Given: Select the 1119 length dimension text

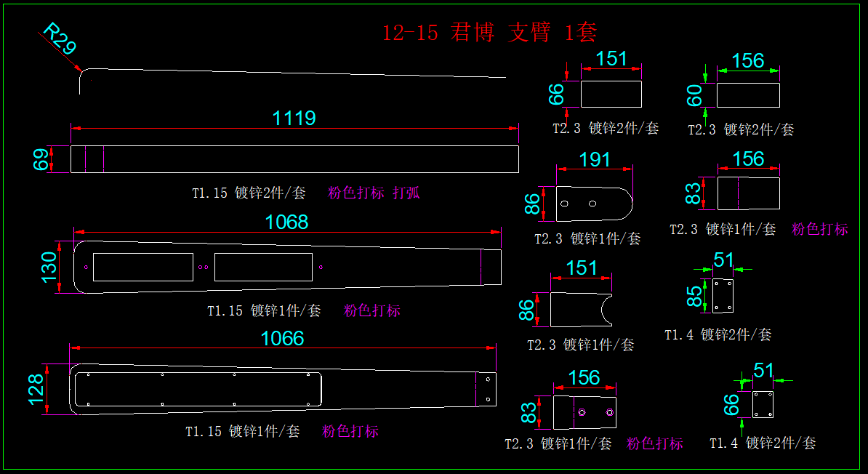Looking at the screenshot, I should [x=294, y=118].
